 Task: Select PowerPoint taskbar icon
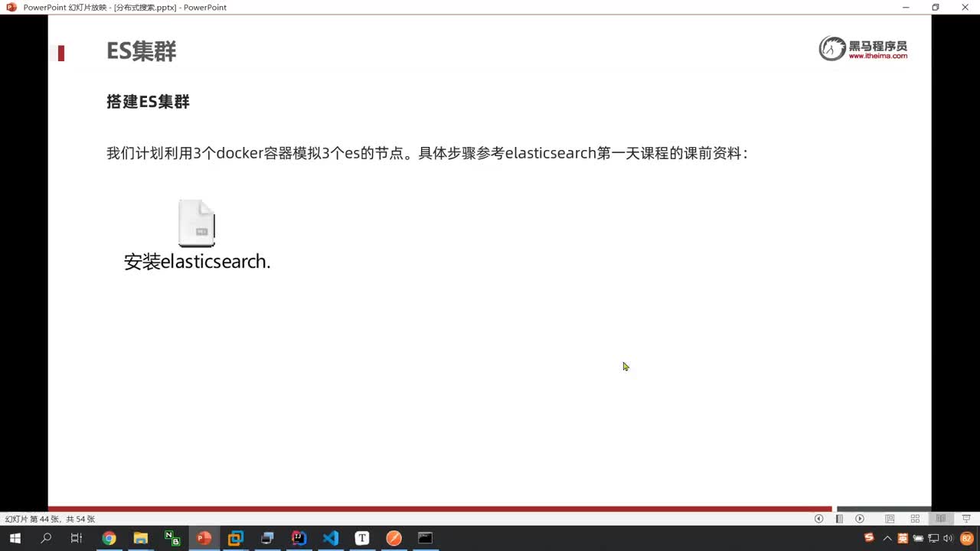point(204,538)
